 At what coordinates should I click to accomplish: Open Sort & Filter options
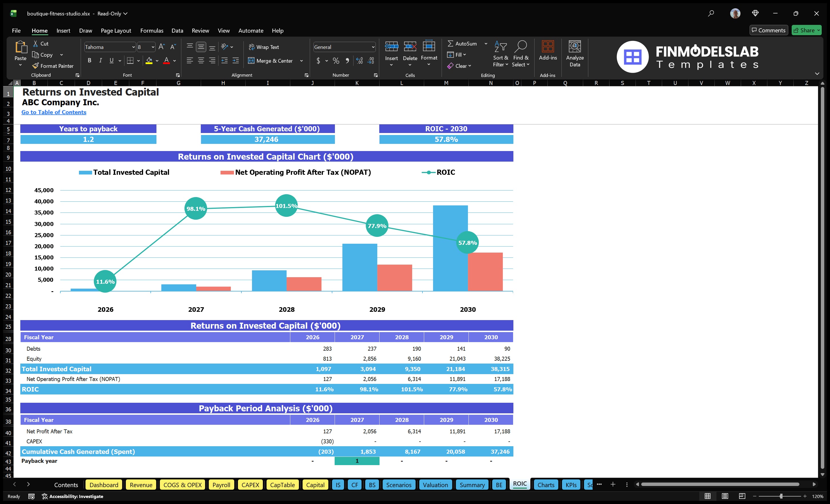pos(501,54)
